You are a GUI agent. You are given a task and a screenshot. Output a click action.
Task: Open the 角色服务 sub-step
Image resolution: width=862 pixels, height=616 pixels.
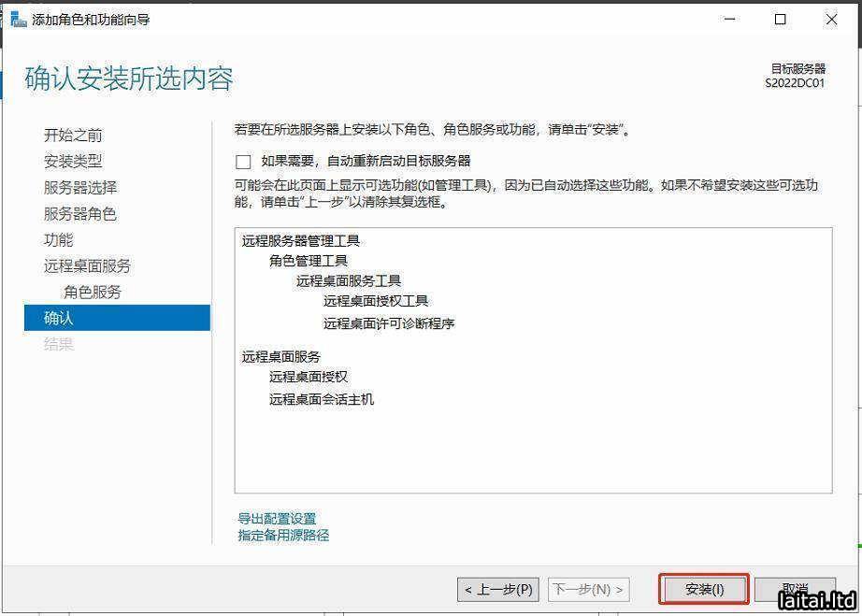(x=93, y=292)
